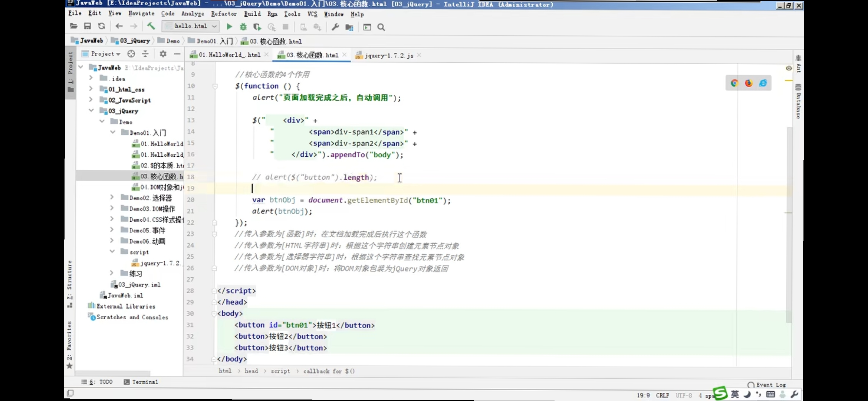Click the Collapse All icon in Project panel
The image size is (868, 401).
coord(145,54)
